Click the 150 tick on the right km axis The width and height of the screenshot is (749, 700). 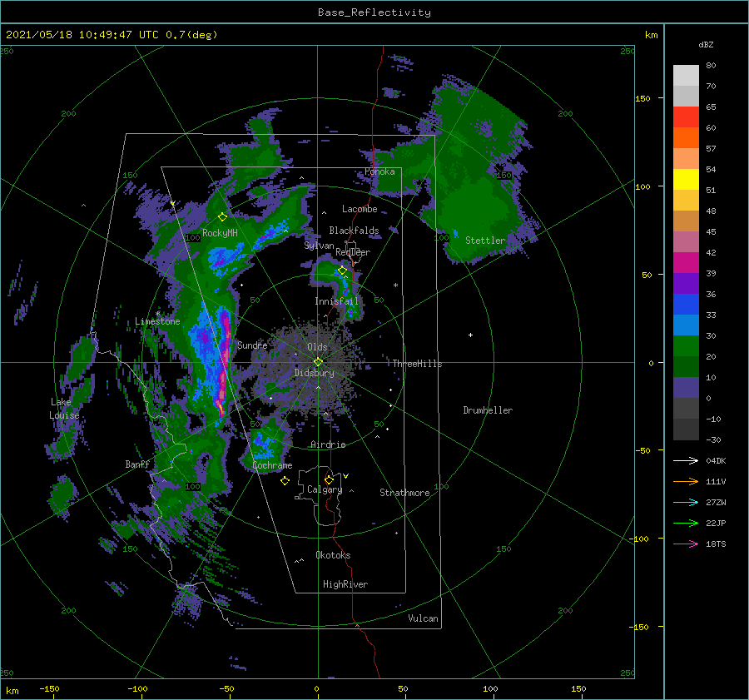pyautogui.click(x=642, y=98)
